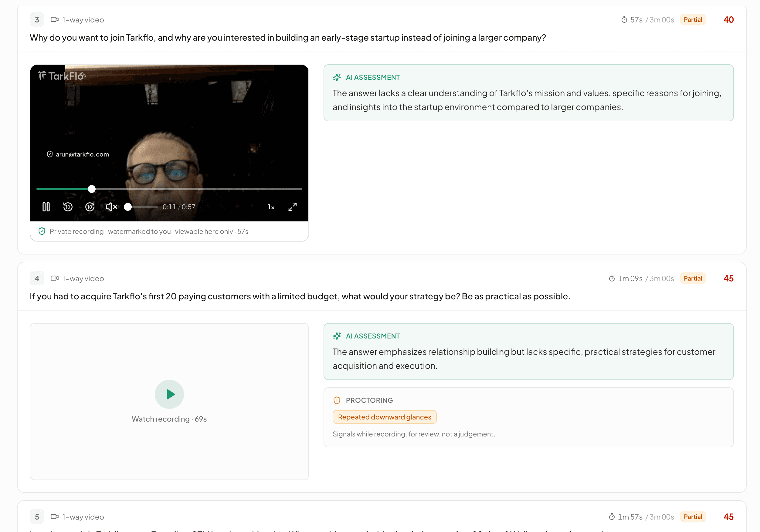The image size is (760, 532).
Task: Click the Why do you want to join Tarkflo question
Action: click(288, 38)
